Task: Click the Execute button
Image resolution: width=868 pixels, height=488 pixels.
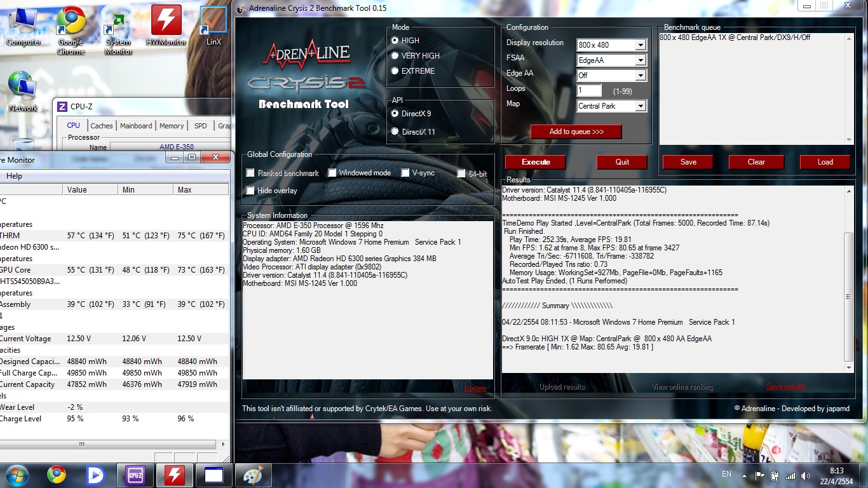Action: pos(536,162)
